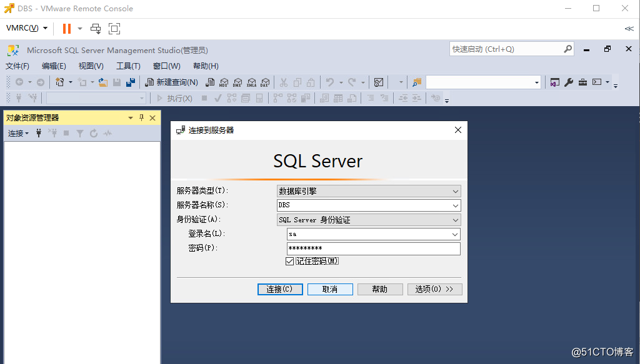
Task: Click the Object Explorer activity pulse icon
Action: 107,133
